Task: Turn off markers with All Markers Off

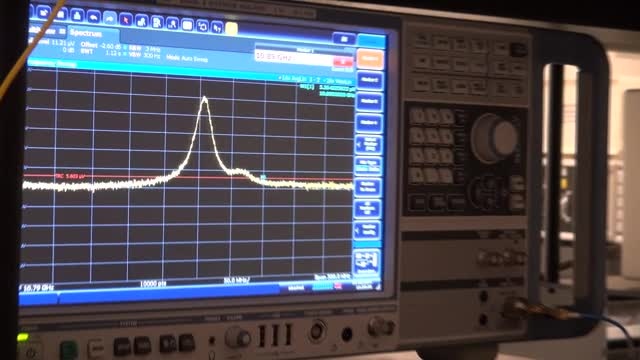Action: pyautogui.click(x=368, y=209)
